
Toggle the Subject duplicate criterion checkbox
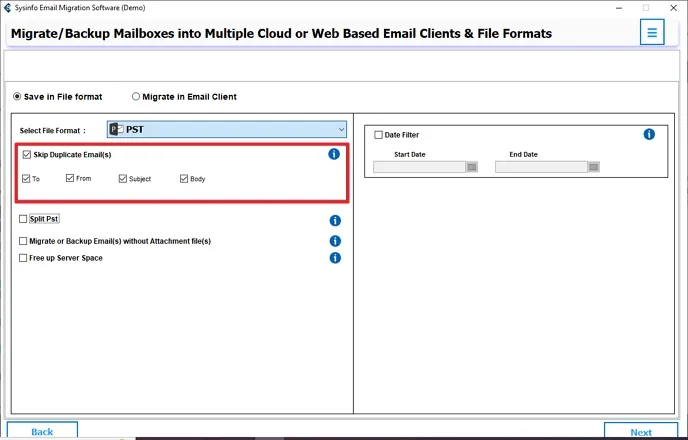pyautogui.click(x=122, y=179)
